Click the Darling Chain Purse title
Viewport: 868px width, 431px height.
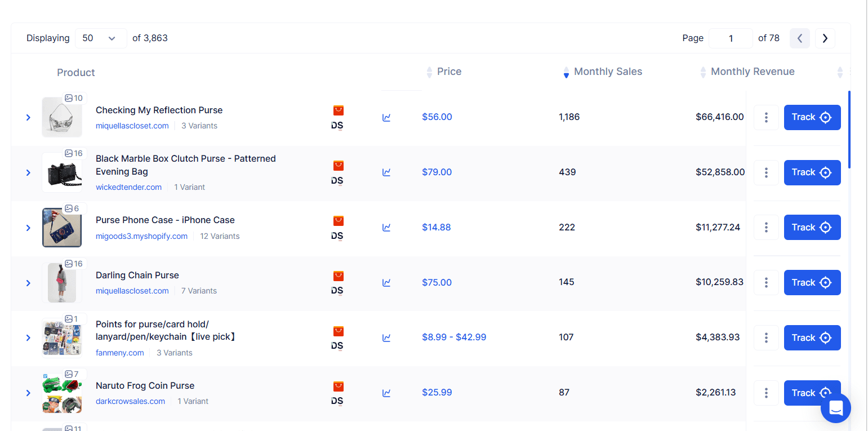[x=137, y=276]
